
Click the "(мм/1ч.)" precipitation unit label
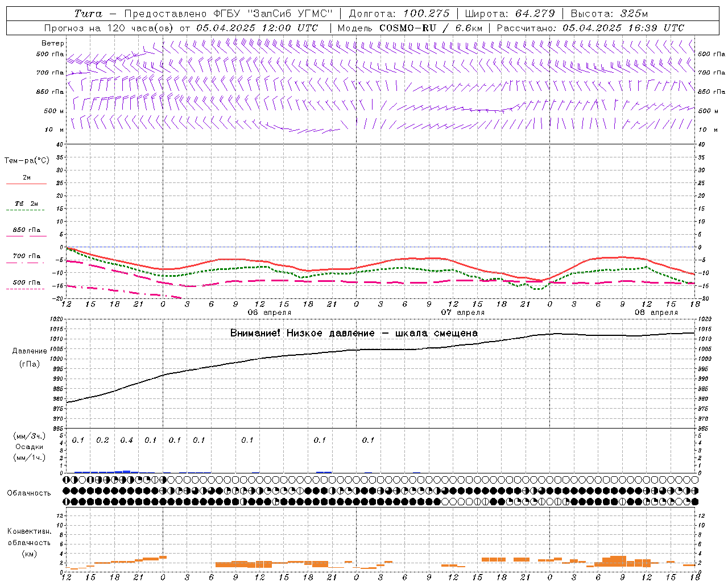coord(29,458)
